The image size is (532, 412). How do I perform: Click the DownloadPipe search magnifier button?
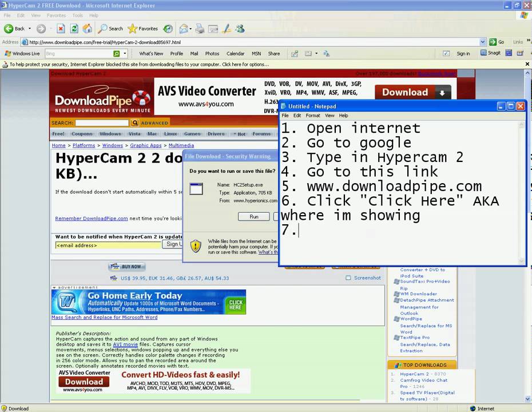[135, 123]
